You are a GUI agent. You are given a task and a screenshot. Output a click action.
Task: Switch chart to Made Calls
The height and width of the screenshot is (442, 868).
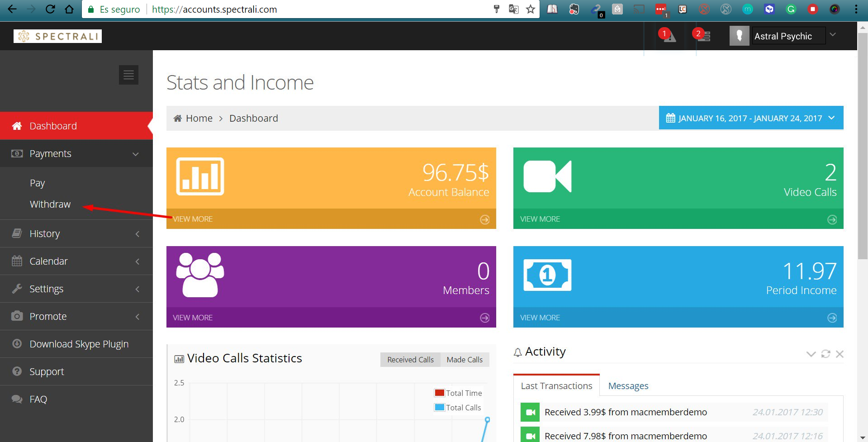coord(465,360)
